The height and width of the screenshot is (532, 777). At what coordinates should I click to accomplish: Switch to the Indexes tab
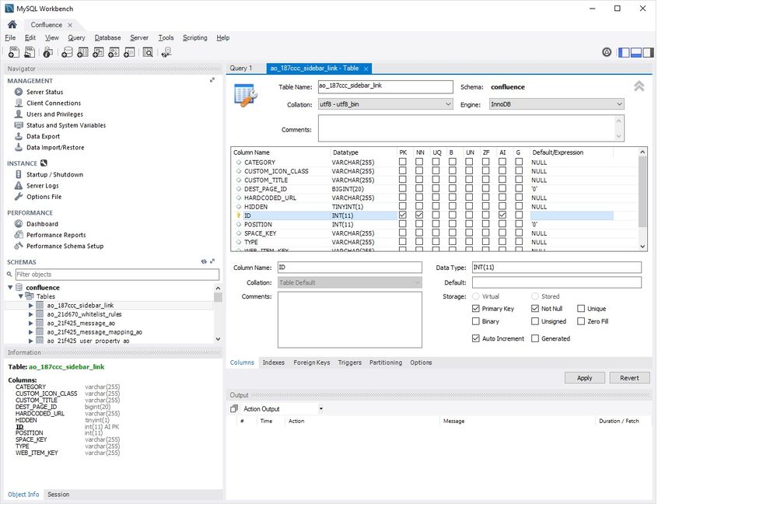[274, 362]
